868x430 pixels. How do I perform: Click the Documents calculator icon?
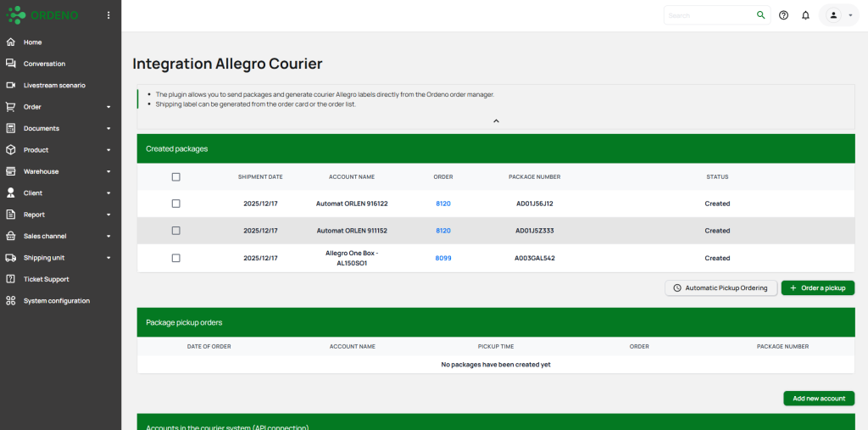tap(10, 129)
